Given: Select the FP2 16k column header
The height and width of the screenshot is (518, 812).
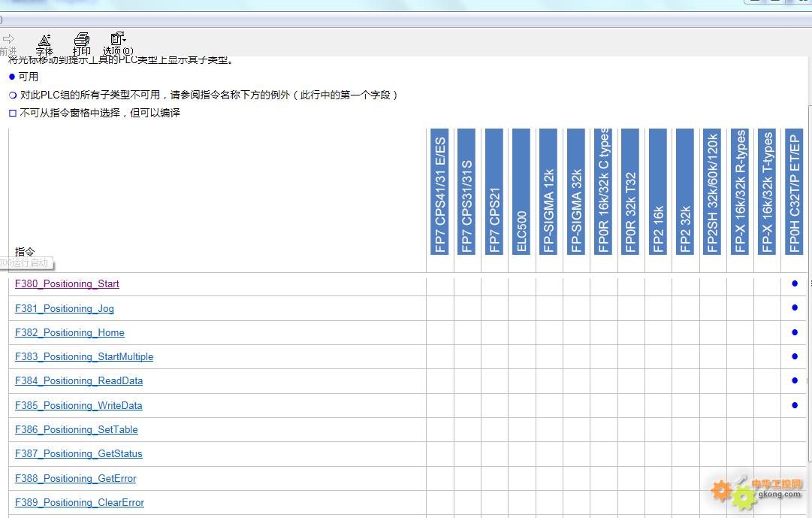Looking at the screenshot, I should pos(658,192).
